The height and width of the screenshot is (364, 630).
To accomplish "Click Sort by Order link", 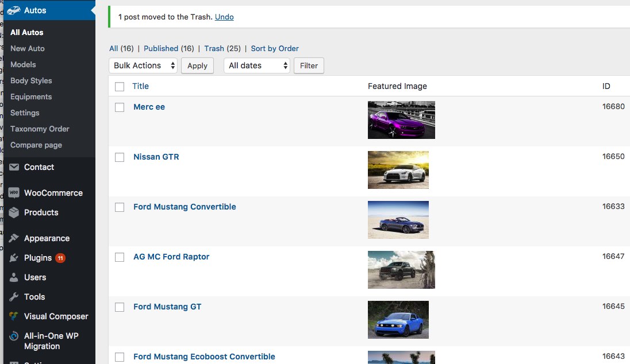I will (275, 49).
